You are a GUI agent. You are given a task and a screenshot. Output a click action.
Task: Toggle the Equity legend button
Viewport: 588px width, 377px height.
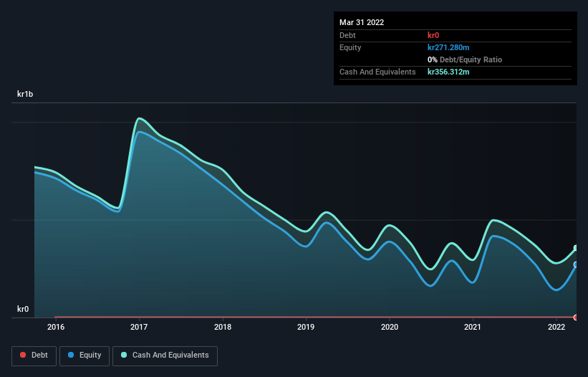(85, 355)
